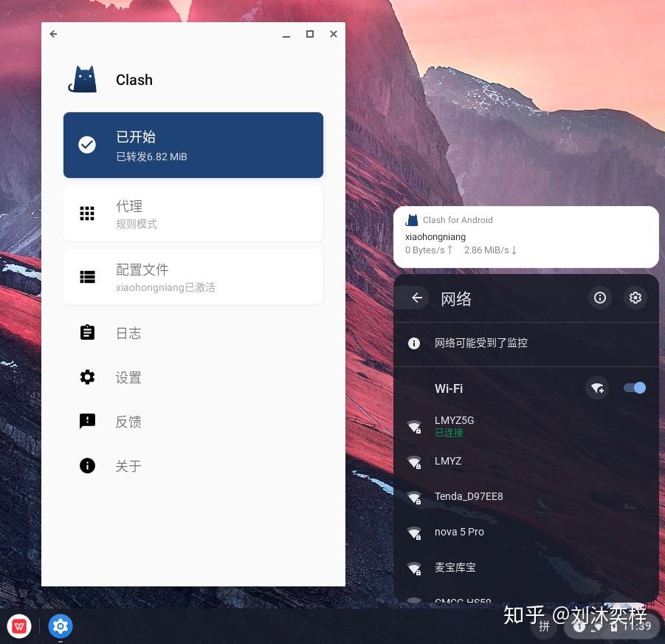Image resolution: width=665 pixels, height=644 pixels.
Task: Click 已开始 card to stop forwarding
Action: click(193, 145)
